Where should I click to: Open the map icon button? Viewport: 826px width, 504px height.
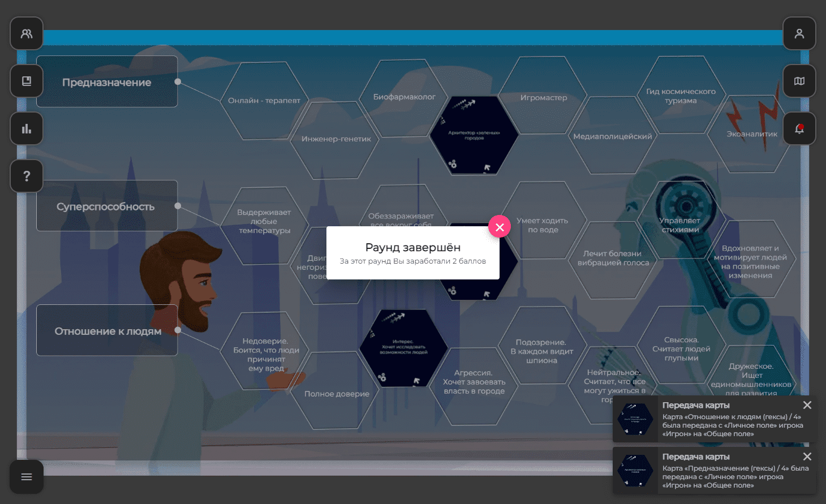click(x=799, y=81)
